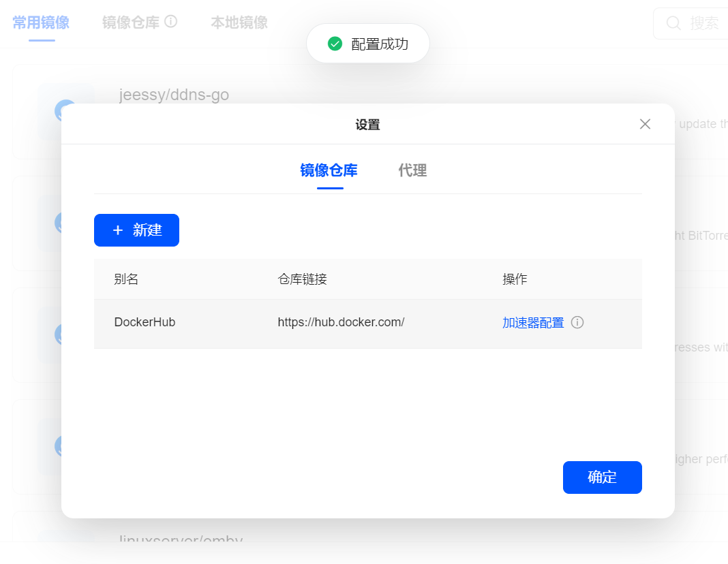728x564 pixels.
Task: Confirm with 确定 button
Action: tap(602, 477)
